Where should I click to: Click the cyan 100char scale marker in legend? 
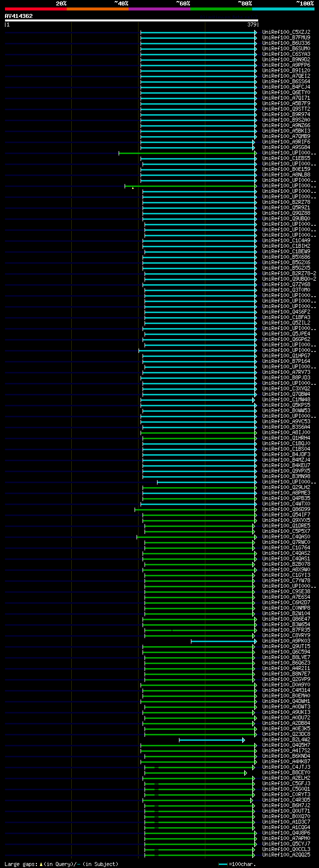[x=223, y=864]
